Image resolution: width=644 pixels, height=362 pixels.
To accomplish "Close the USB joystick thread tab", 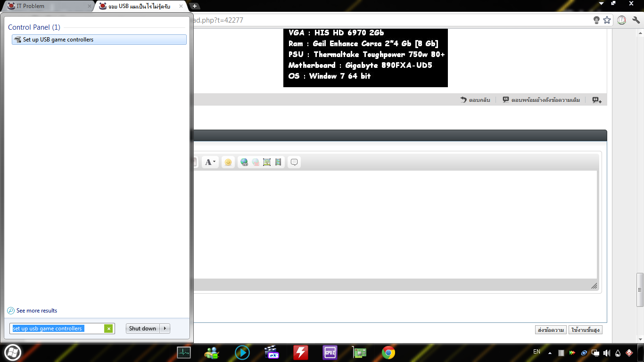I will tap(181, 6).
